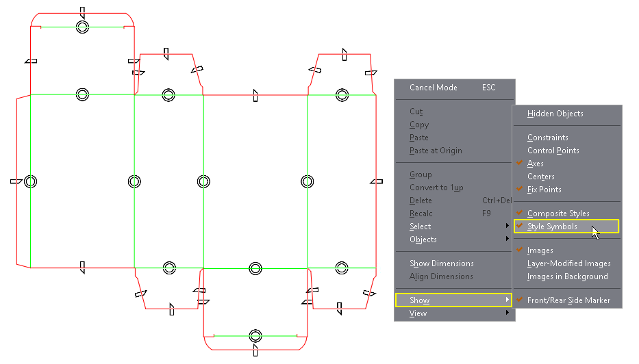
Task: Toggle Front/Rear Side Marker option
Action: pyautogui.click(x=568, y=300)
